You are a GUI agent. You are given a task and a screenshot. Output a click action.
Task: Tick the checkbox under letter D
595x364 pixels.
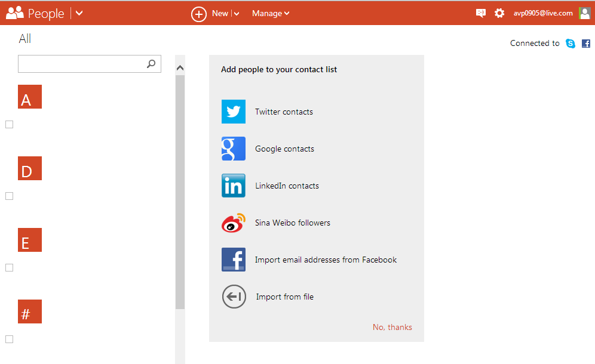pyautogui.click(x=10, y=196)
